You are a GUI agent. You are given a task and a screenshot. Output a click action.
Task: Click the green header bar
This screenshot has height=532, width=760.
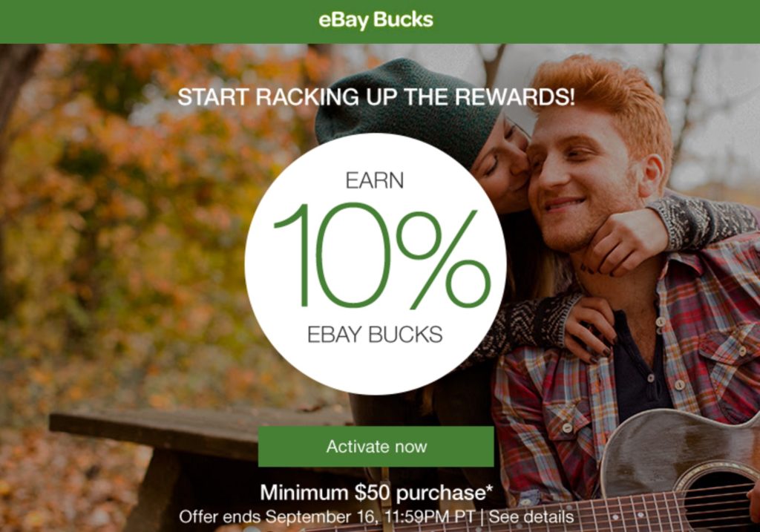tap(380, 22)
